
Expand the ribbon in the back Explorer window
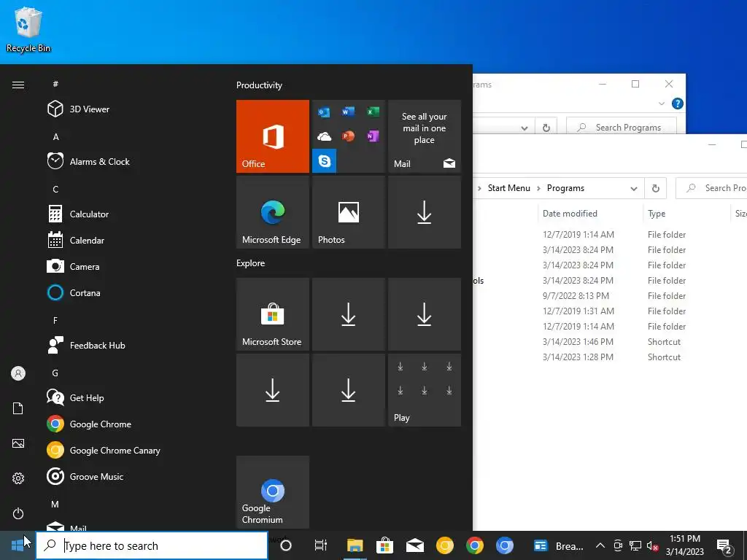(x=661, y=104)
